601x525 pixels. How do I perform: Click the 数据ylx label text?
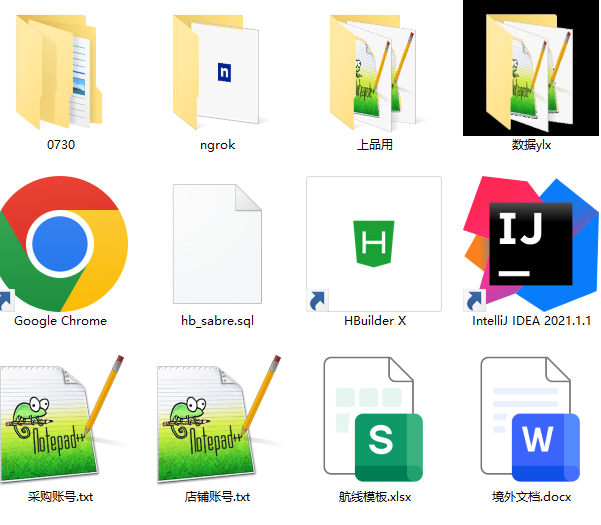click(x=531, y=145)
